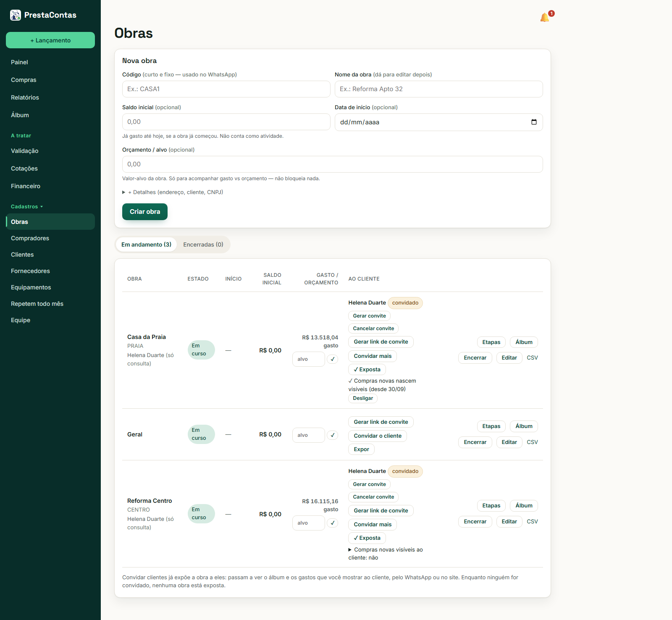Open the notifications bell
The image size is (672, 620).
coord(545,17)
